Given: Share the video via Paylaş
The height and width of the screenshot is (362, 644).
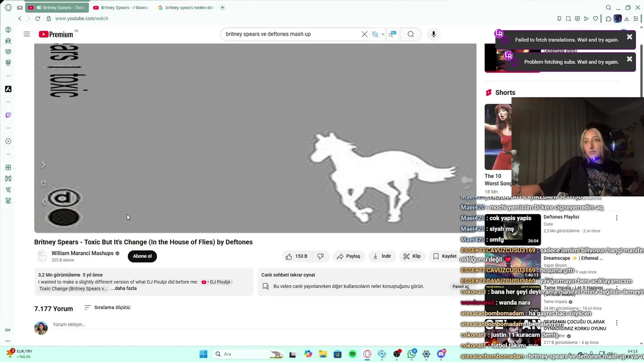Looking at the screenshot, I should click(349, 256).
